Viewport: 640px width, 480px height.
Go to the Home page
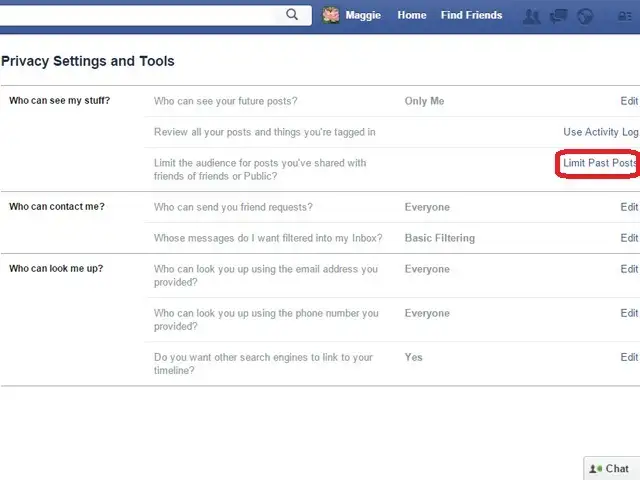[x=411, y=15]
